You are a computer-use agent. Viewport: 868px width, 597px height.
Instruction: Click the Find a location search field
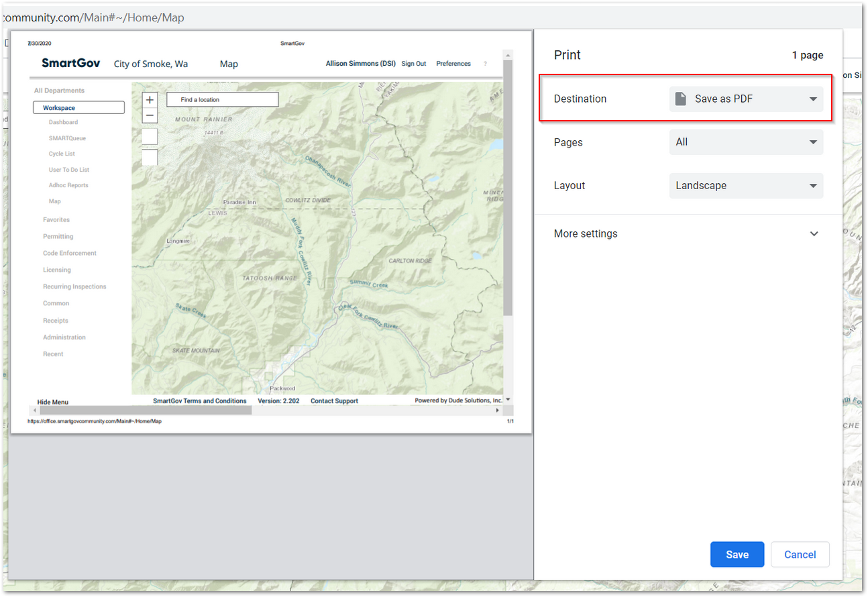[223, 100]
